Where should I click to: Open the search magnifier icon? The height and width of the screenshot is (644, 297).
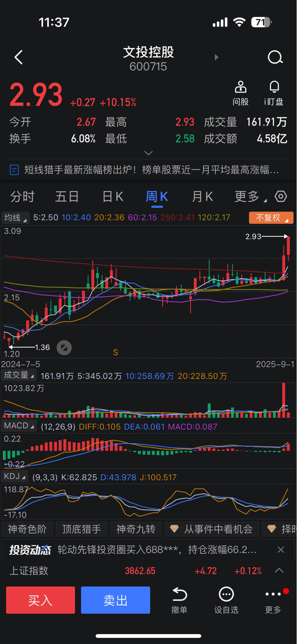[x=275, y=57]
